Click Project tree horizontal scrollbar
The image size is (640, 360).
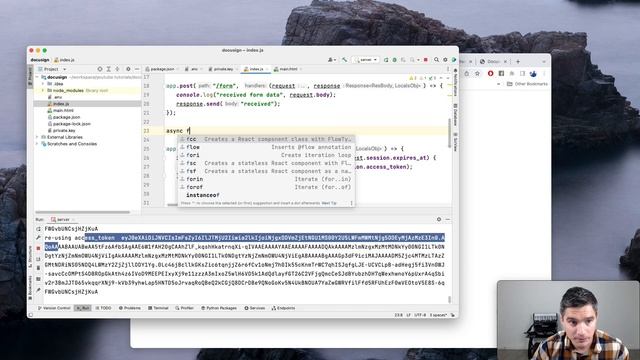(x=82, y=212)
